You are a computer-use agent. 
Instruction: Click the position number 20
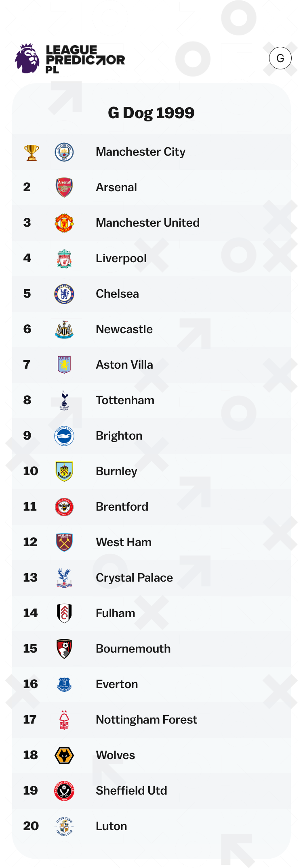[31, 826]
